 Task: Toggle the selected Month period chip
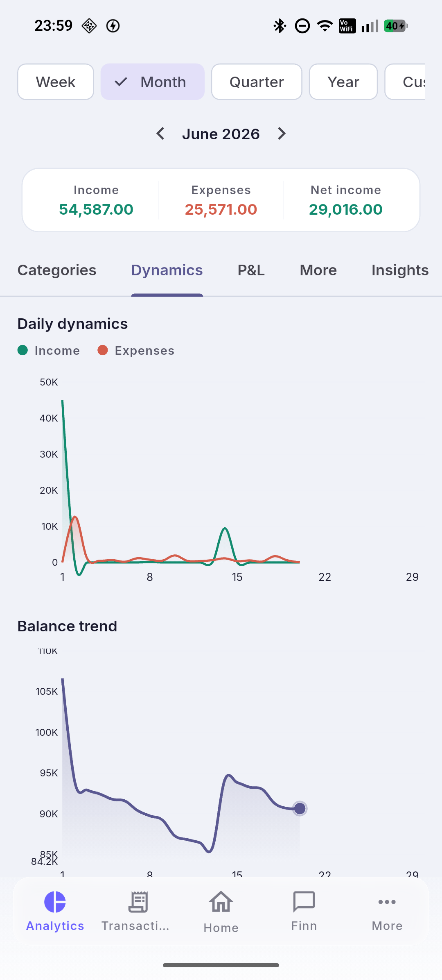[x=153, y=82]
